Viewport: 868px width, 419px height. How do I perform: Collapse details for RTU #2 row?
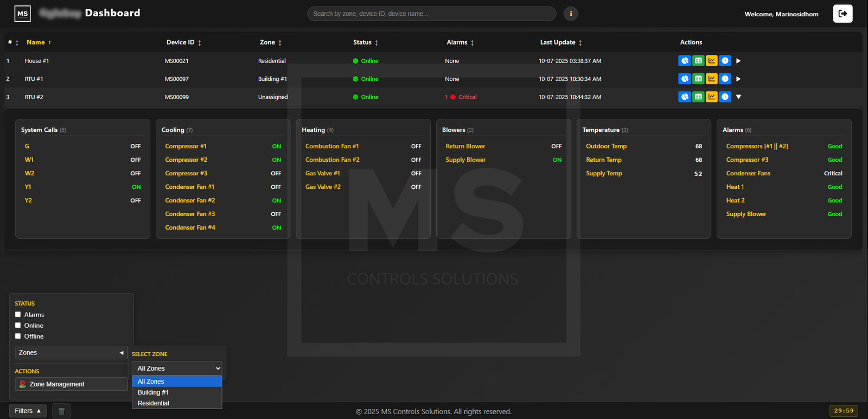pos(738,97)
